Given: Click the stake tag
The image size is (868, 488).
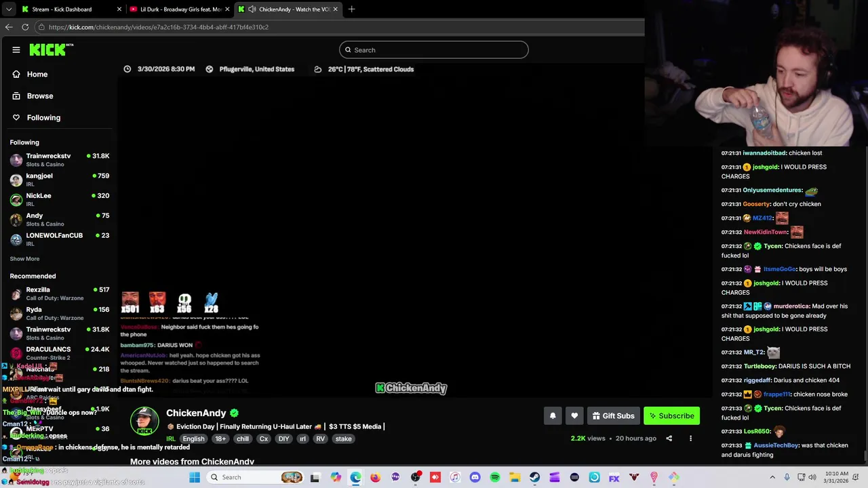Looking at the screenshot, I should point(344,439).
